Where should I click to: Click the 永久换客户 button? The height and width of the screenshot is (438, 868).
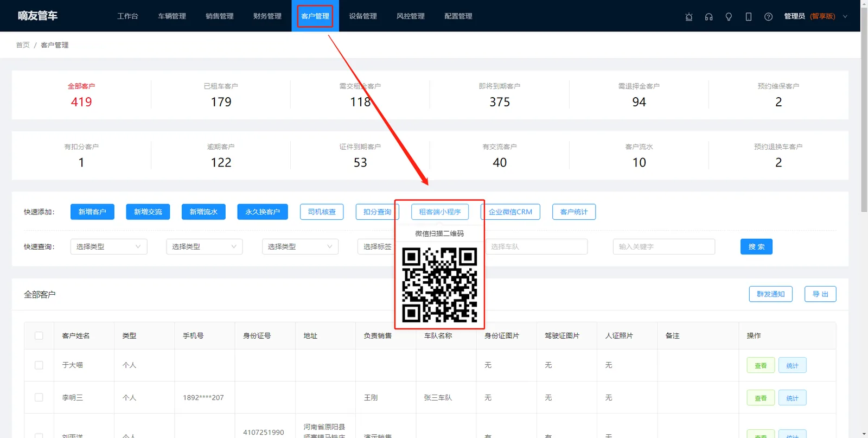pyautogui.click(x=263, y=212)
